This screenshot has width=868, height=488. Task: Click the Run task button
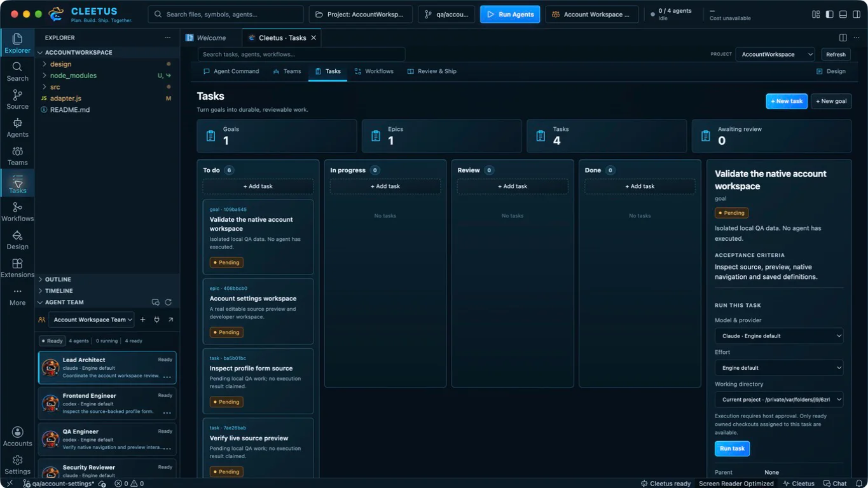pos(732,449)
